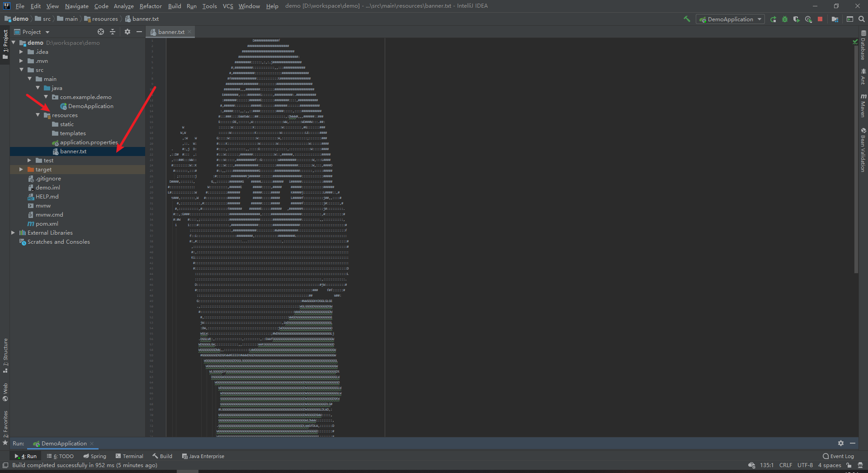Screen dimensions: 868x473
Task: Expand External Libraries node
Action: pos(13,232)
